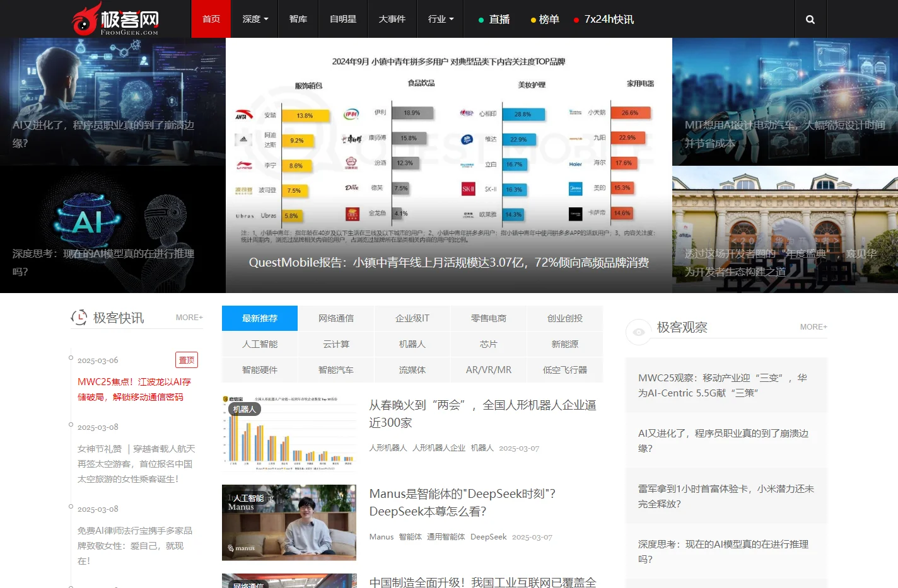Select the 低空飞行器 tab

(x=565, y=370)
